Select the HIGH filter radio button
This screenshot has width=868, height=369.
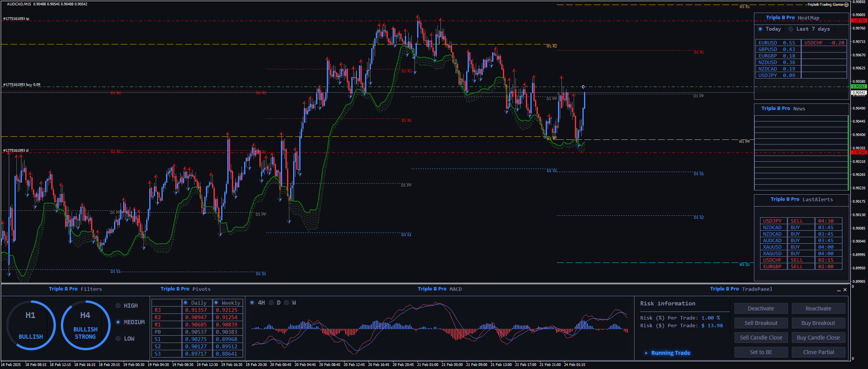point(118,306)
